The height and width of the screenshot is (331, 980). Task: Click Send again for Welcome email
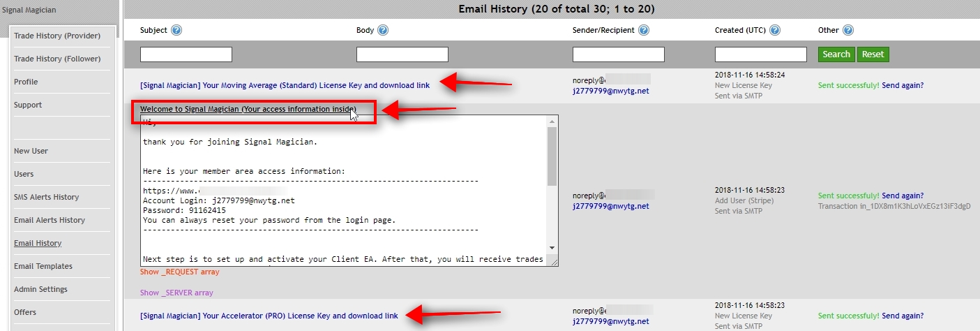903,196
